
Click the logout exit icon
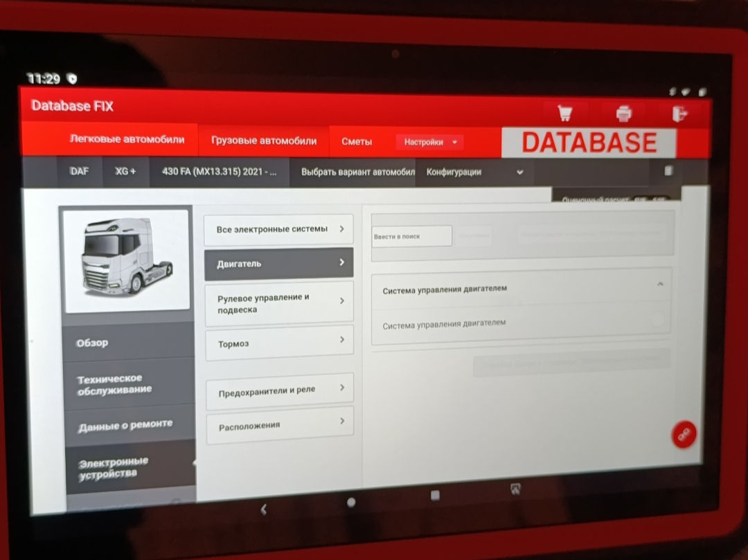(680, 114)
